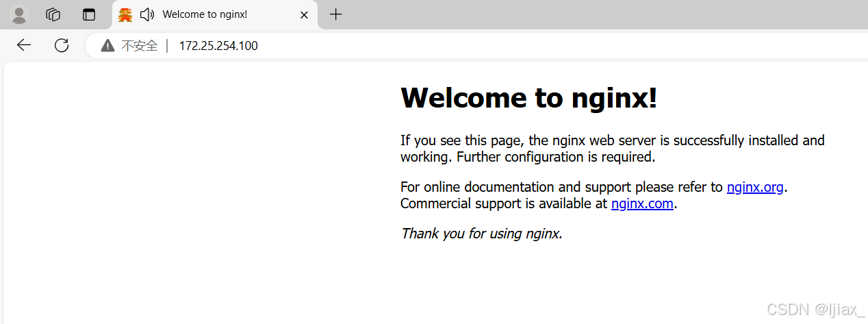Click the "Thank you for using nginx." text
The height and width of the screenshot is (324, 868).
click(x=481, y=234)
